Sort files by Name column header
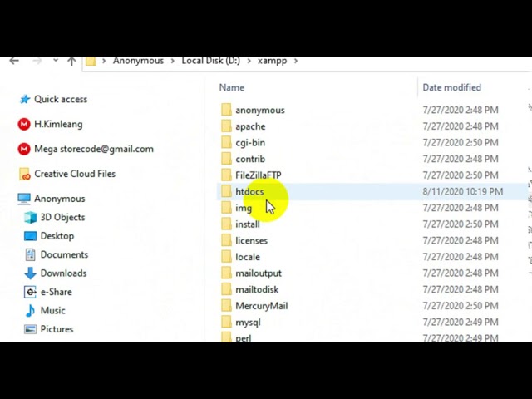Image resolution: width=532 pixels, height=399 pixels. (x=232, y=87)
